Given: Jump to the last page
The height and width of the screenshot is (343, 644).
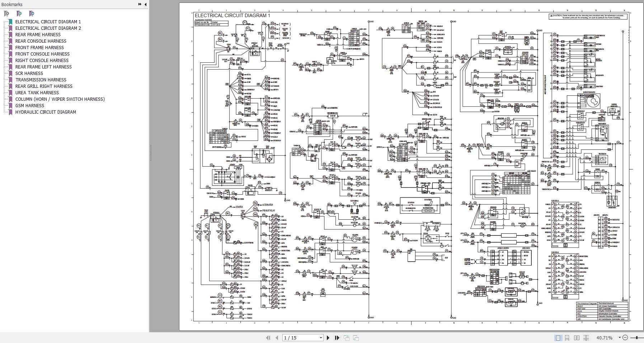Looking at the screenshot, I should (337, 338).
